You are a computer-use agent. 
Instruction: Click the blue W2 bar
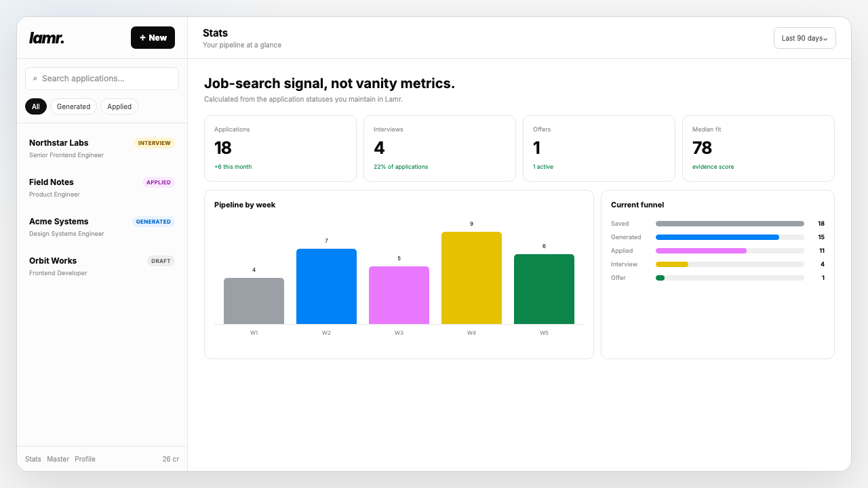pyautogui.click(x=326, y=287)
